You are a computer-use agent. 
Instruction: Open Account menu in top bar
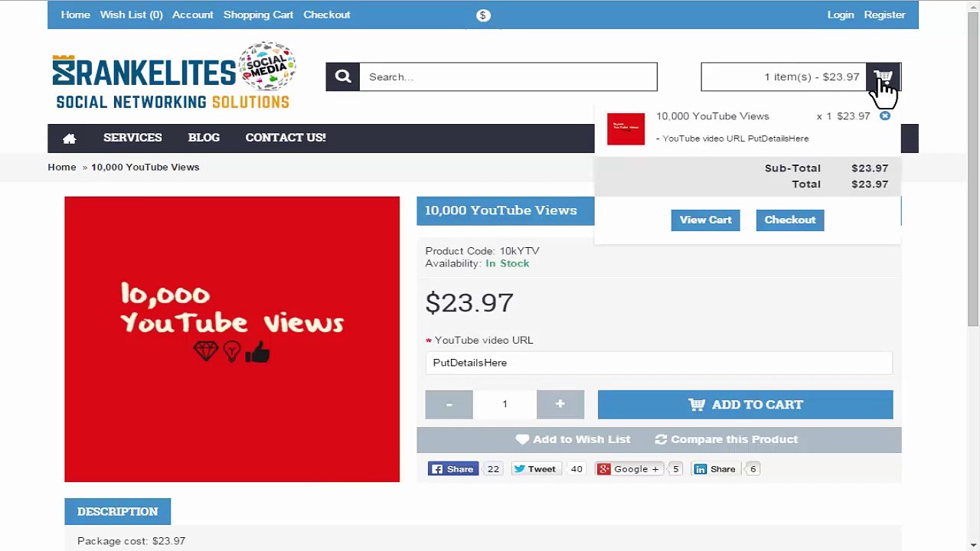coord(192,15)
